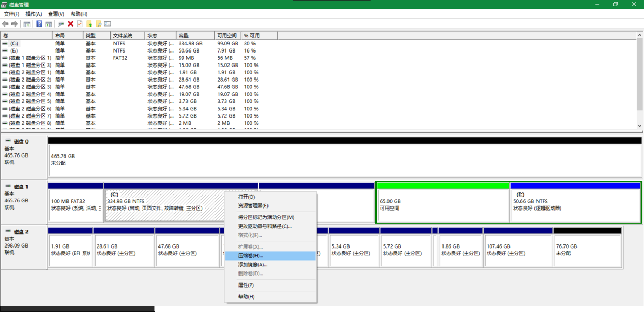Toggle the action pane icon on the toolbar
The height and width of the screenshot is (312, 644).
point(49,23)
